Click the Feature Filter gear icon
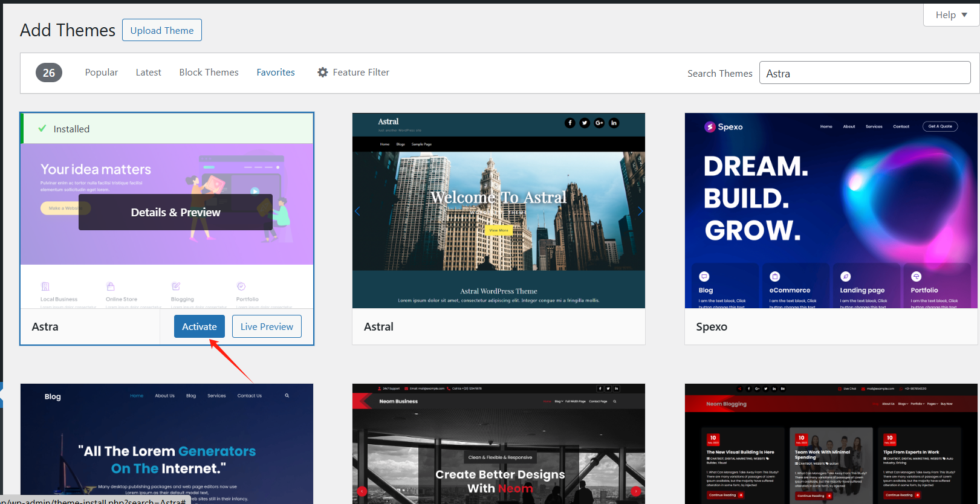 323,73
